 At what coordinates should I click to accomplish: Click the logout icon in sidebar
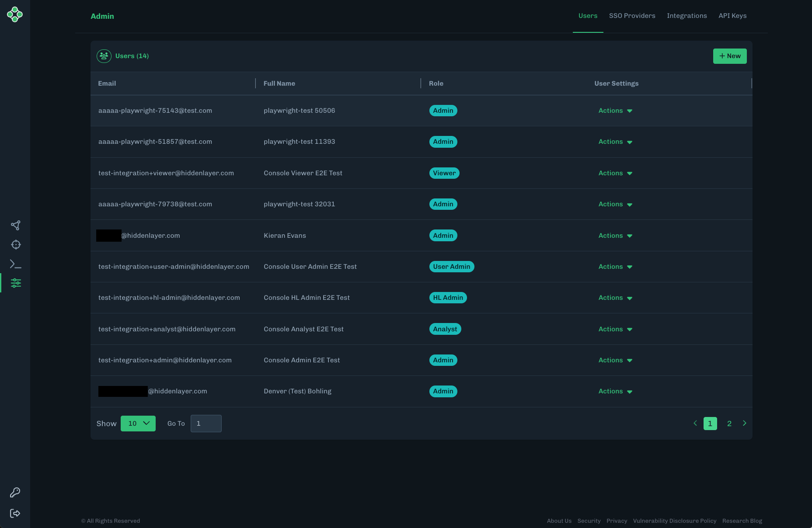point(15,513)
